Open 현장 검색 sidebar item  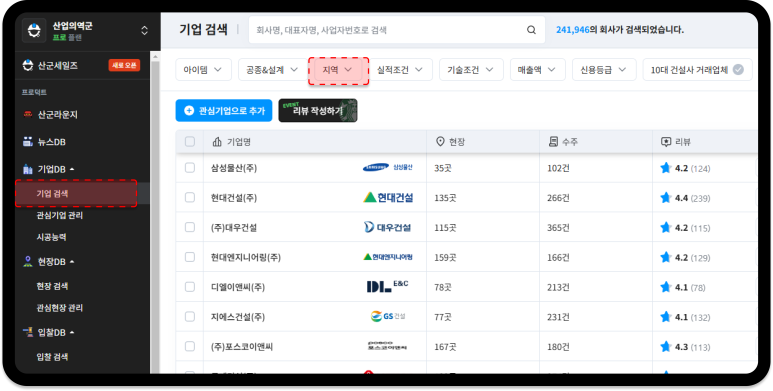click(x=52, y=286)
